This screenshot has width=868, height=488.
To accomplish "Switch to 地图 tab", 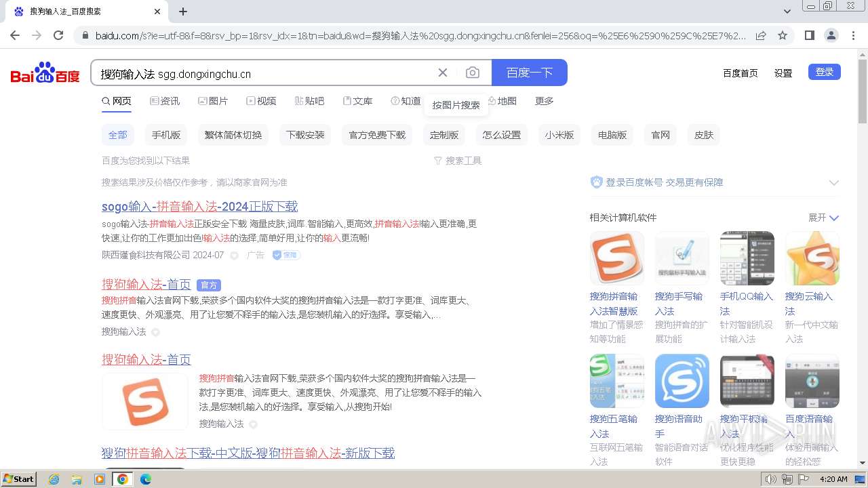I will coord(502,101).
